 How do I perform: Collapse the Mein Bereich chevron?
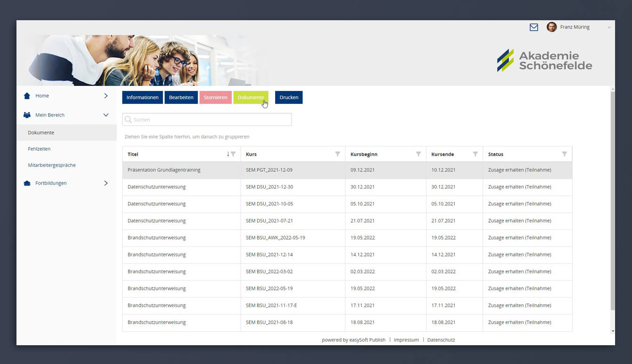(x=106, y=115)
